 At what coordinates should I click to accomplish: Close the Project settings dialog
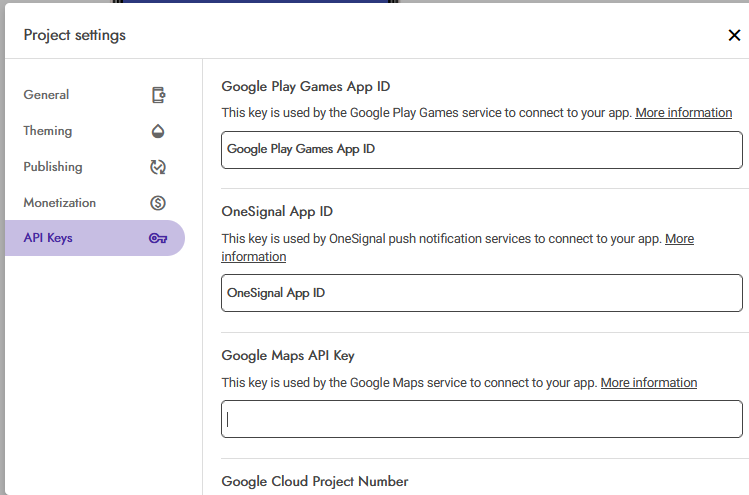[734, 36]
